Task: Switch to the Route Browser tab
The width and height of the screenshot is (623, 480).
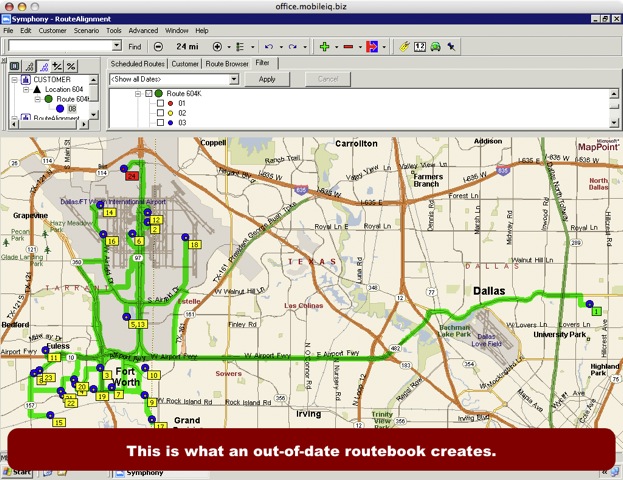Action: coord(227,63)
